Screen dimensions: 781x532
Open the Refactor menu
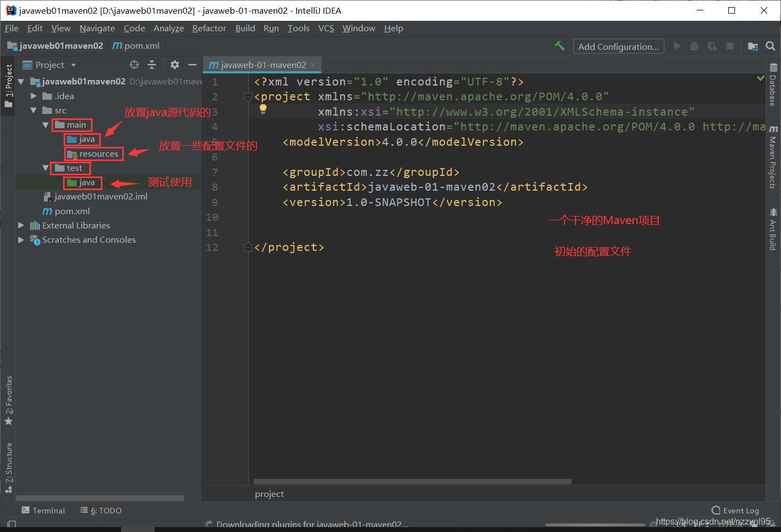point(209,28)
